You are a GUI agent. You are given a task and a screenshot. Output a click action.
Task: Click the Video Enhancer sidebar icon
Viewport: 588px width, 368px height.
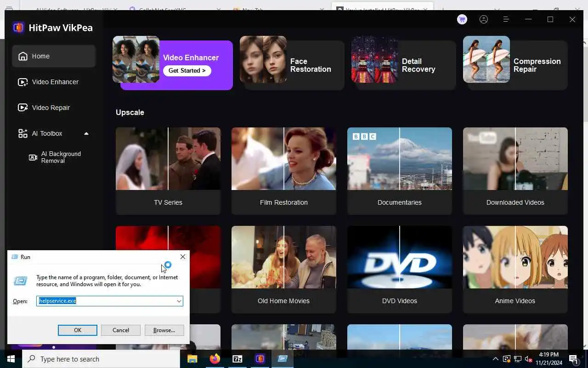(23, 82)
